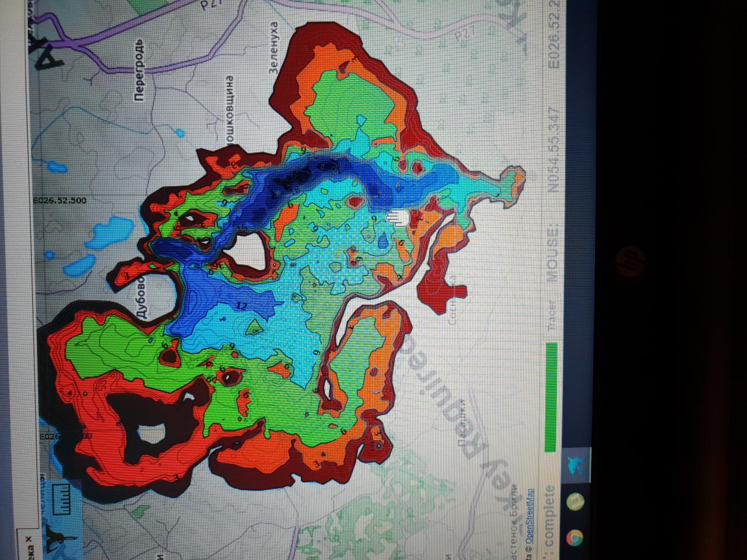Image resolution: width=747 pixels, height=560 pixels.
Task: Open Google Chrome from the taskbar
Action: coord(574,537)
